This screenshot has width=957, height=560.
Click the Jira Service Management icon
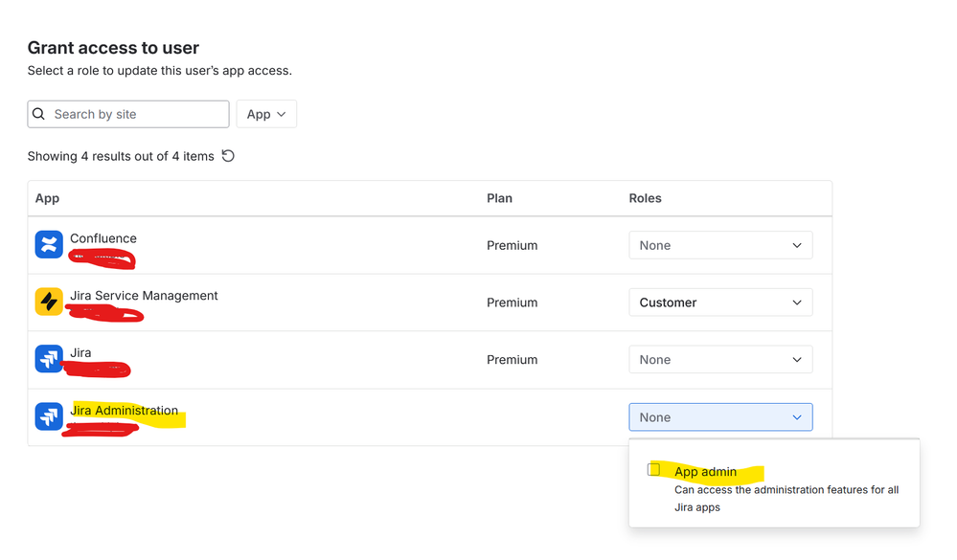click(x=49, y=302)
